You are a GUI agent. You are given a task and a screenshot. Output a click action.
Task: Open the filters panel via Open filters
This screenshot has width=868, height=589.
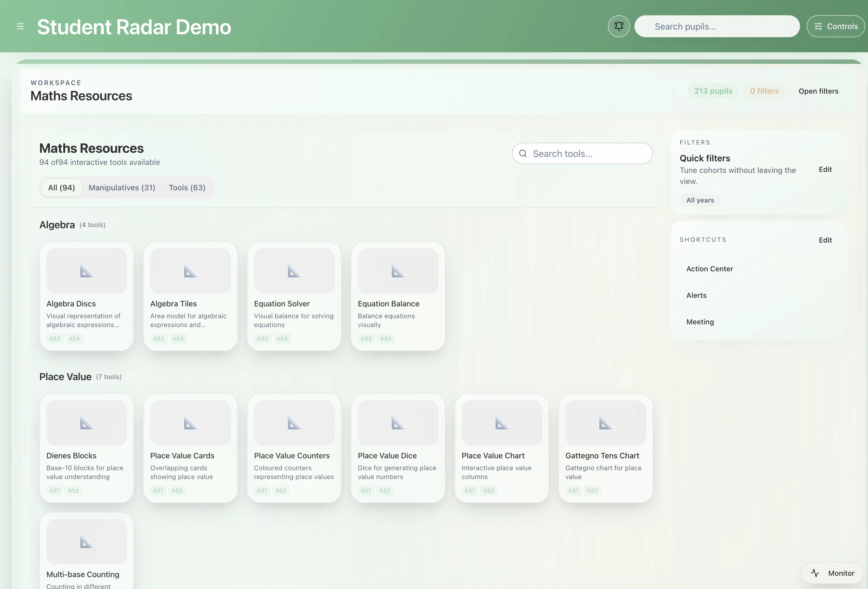coord(818,91)
